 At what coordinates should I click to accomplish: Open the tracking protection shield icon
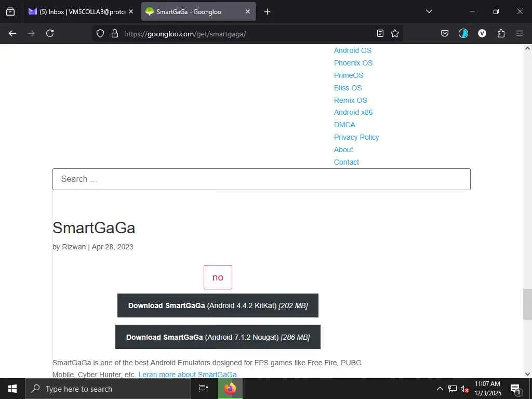(100, 33)
